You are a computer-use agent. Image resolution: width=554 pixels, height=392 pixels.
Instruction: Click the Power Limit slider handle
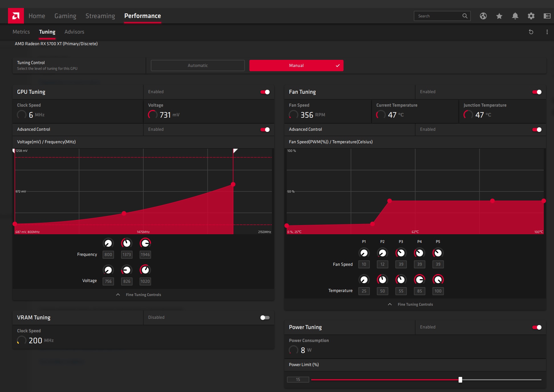[x=460, y=380]
